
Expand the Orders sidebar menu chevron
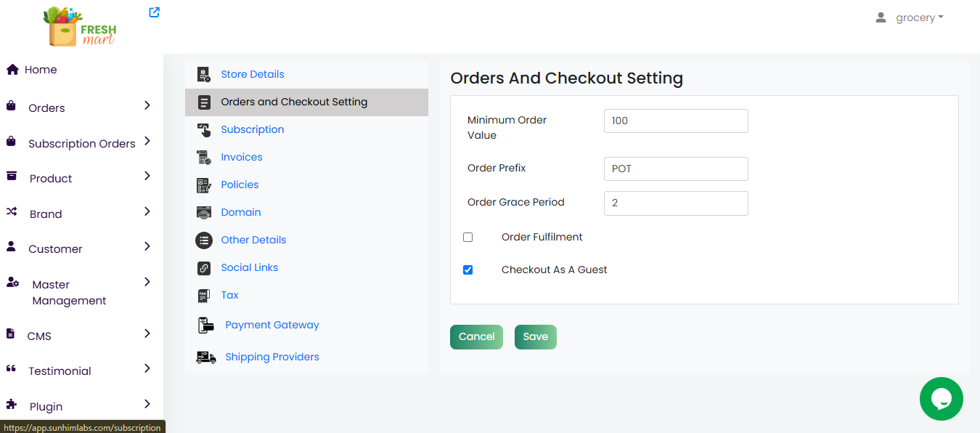[x=147, y=106]
